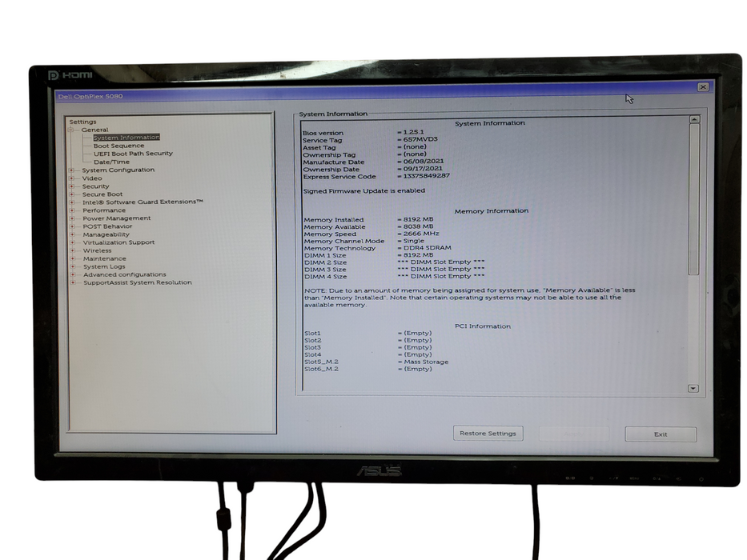Image resolution: width=747 pixels, height=560 pixels.
Task: Select the Security label
Action: coord(96,186)
